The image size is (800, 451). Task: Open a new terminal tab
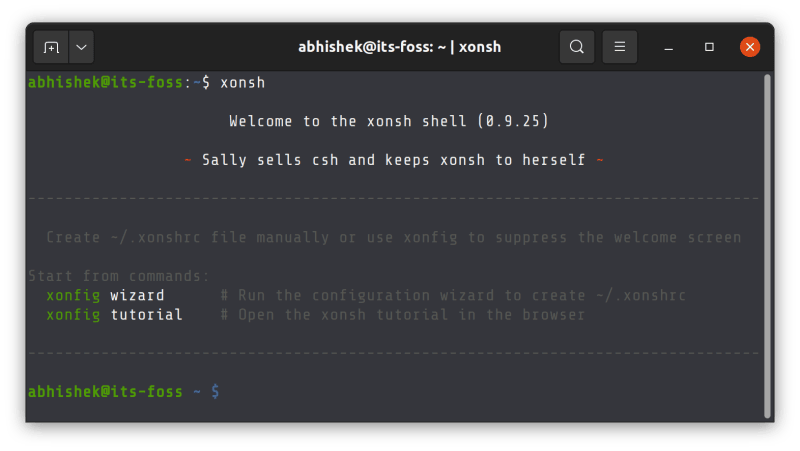[x=51, y=47]
